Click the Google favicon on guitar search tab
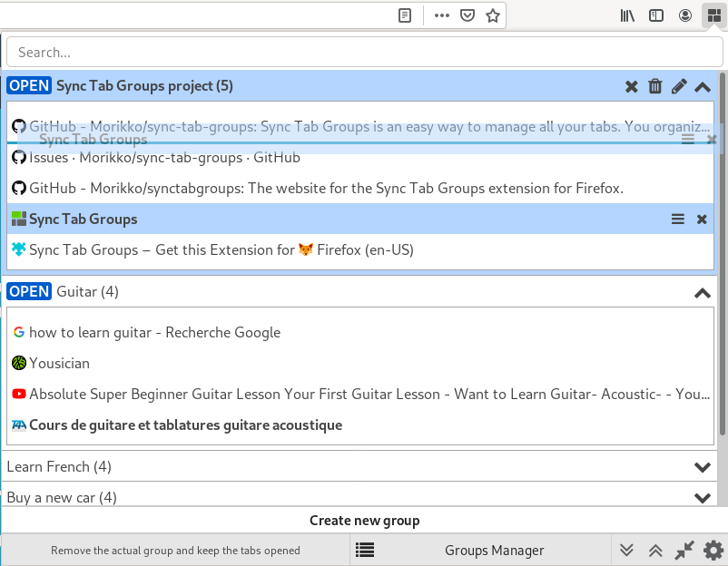 (18, 332)
